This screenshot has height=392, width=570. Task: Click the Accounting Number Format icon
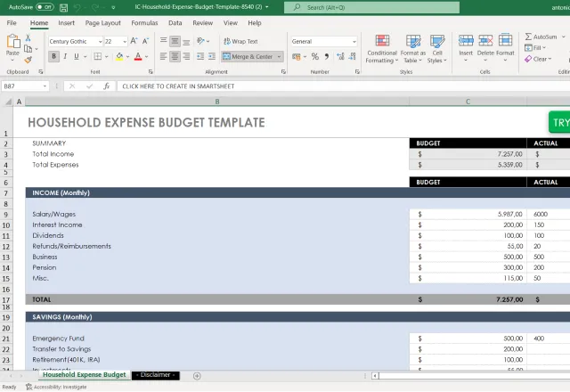(x=297, y=56)
